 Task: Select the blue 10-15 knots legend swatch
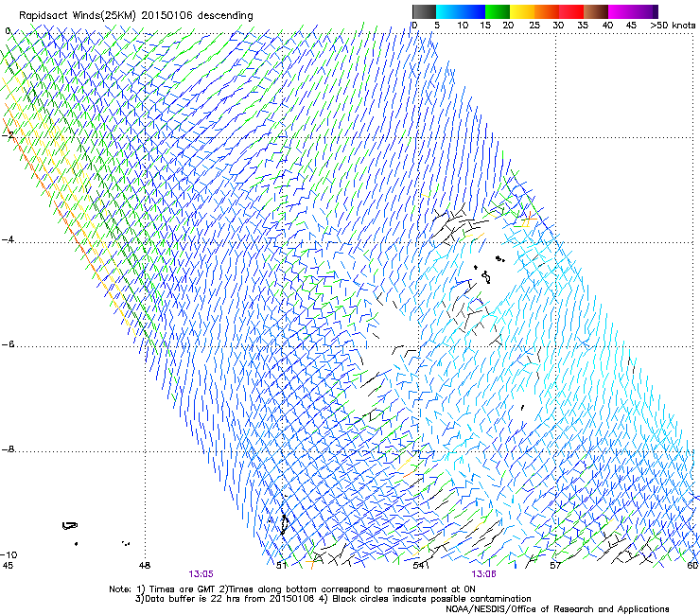click(x=472, y=11)
